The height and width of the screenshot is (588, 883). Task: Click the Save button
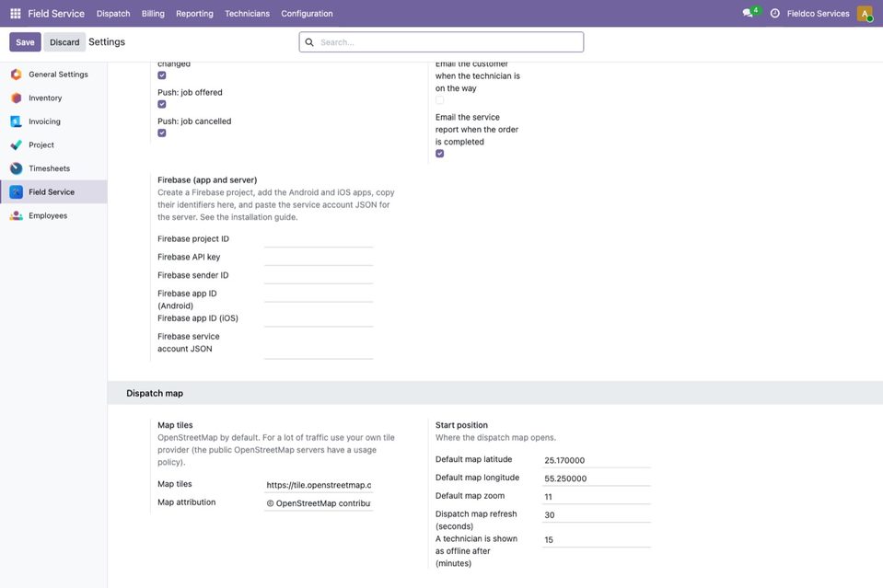point(25,42)
